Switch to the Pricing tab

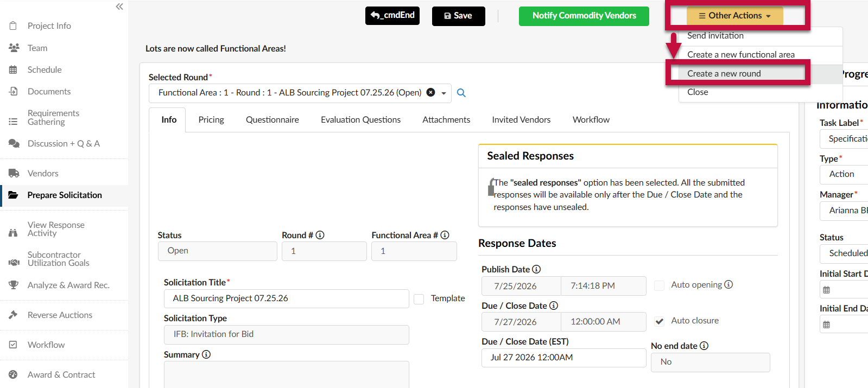point(211,119)
